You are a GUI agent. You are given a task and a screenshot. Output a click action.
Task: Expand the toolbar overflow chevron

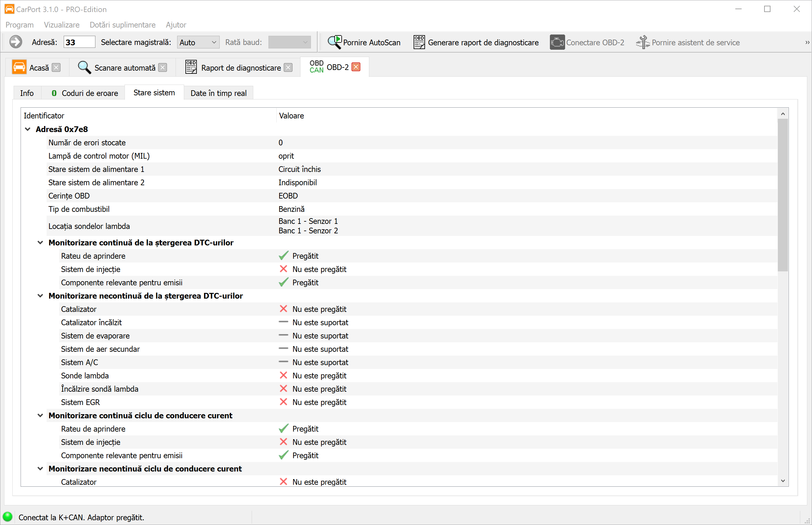point(807,42)
